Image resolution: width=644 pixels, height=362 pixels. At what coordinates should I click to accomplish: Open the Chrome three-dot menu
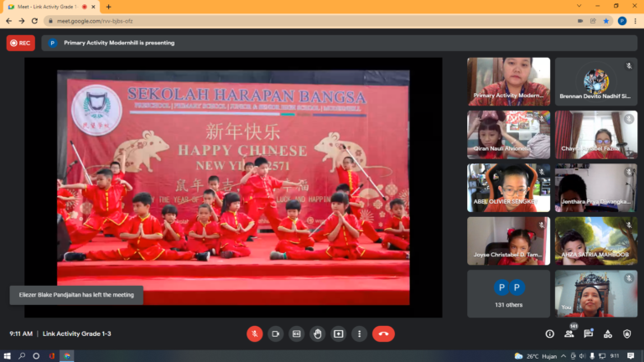pos(635,21)
